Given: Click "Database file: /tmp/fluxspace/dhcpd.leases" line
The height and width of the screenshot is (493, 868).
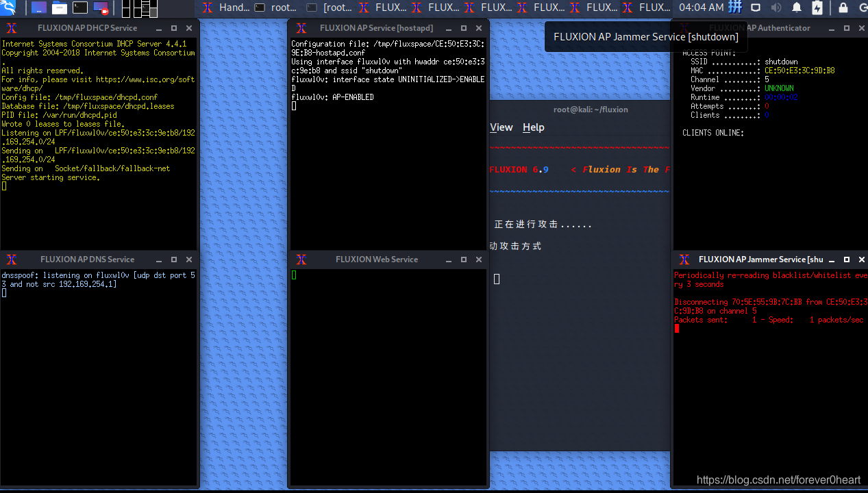Looking at the screenshot, I should (88, 106).
